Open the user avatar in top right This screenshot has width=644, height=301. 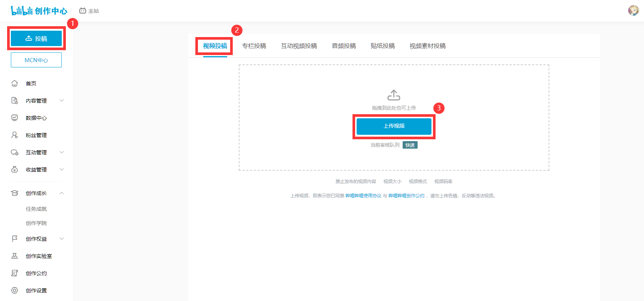point(633,10)
